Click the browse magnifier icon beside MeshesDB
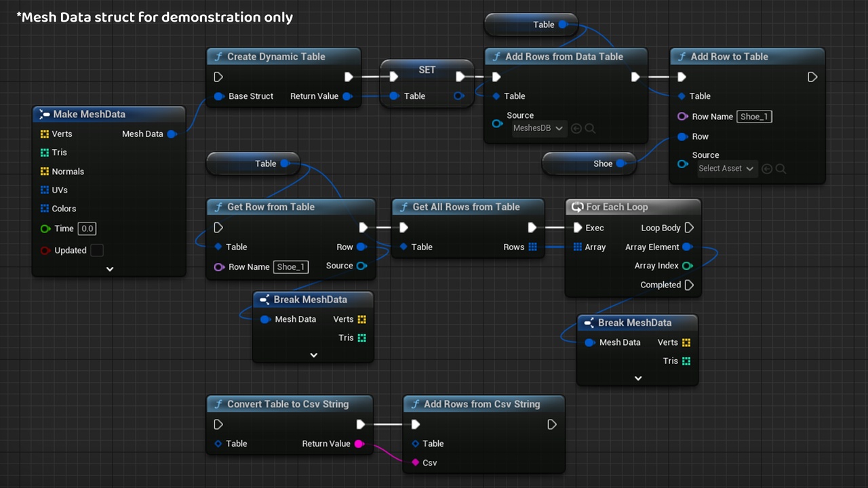This screenshot has width=868, height=488. (590, 128)
